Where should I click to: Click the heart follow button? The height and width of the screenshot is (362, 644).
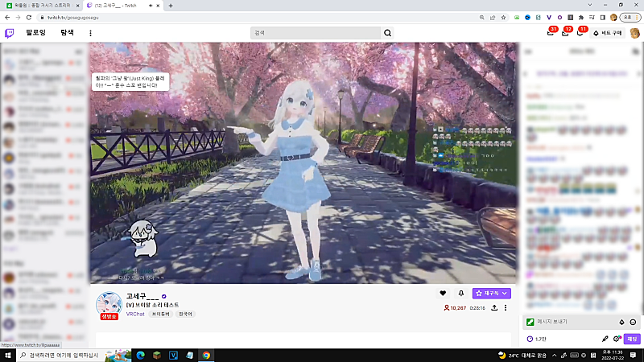coord(443,293)
